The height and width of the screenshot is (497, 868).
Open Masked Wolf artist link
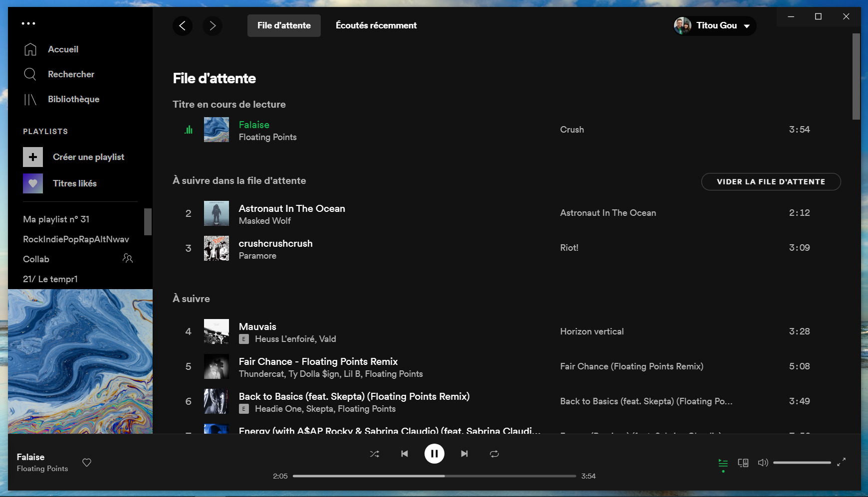[x=265, y=221]
